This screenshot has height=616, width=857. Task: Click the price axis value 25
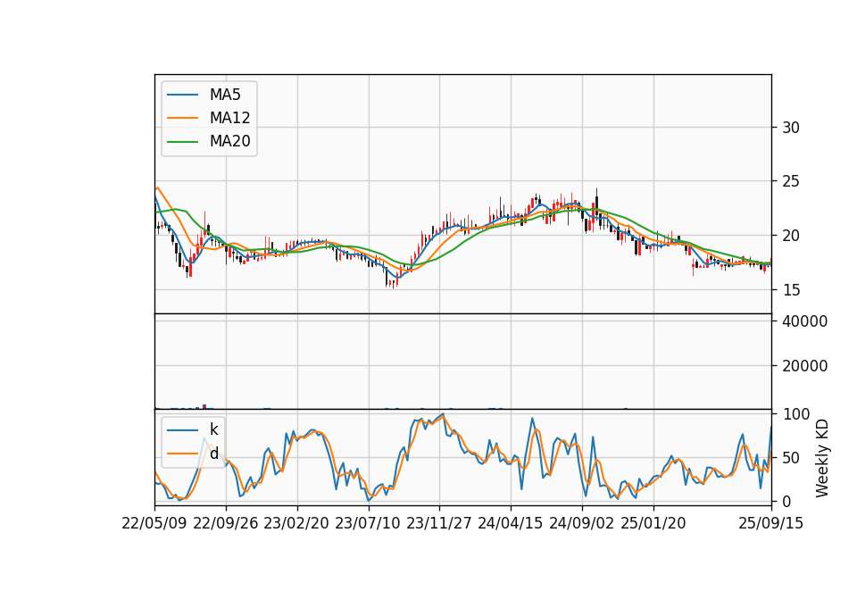click(x=791, y=181)
